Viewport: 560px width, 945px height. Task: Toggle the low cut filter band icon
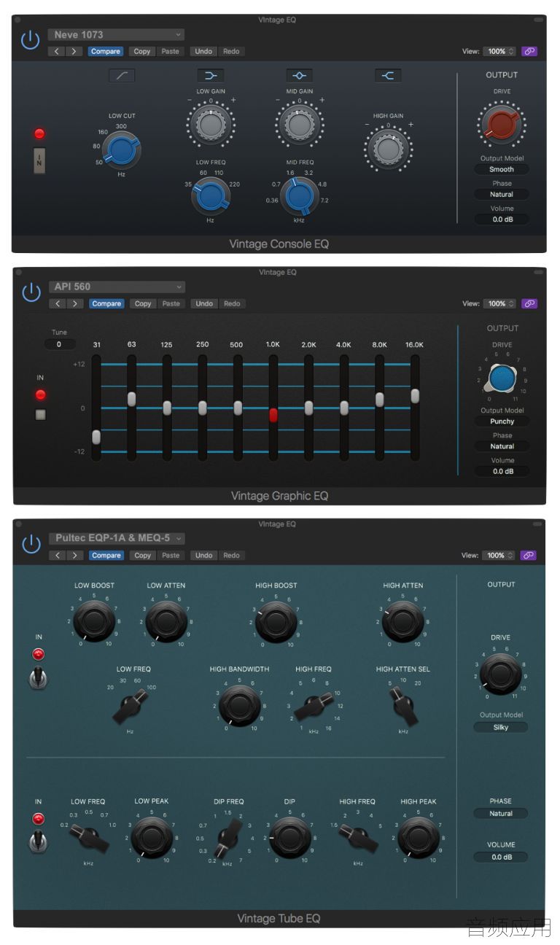tap(122, 76)
